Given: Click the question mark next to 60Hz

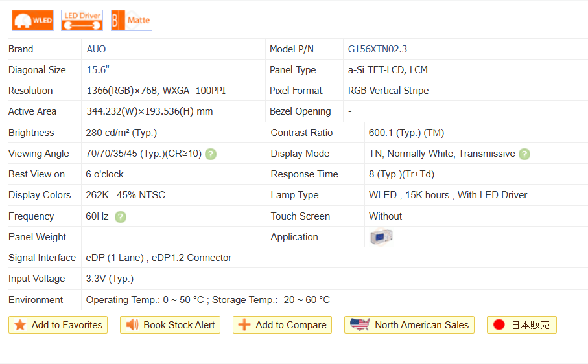Looking at the screenshot, I should point(121,217).
